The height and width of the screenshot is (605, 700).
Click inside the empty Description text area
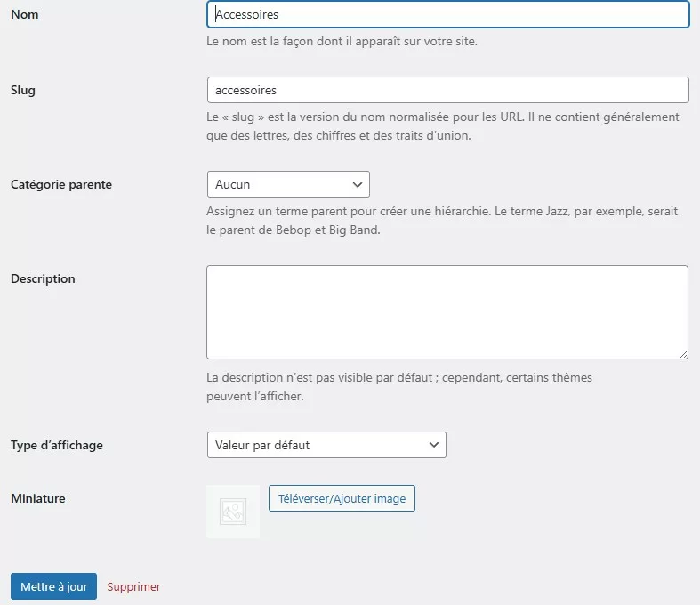[x=447, y=311]
